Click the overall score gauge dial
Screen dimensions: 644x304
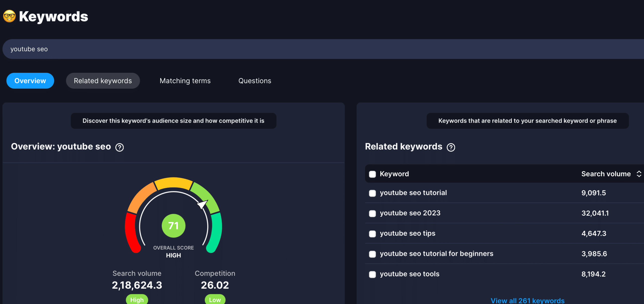click(x=174, y=215)
